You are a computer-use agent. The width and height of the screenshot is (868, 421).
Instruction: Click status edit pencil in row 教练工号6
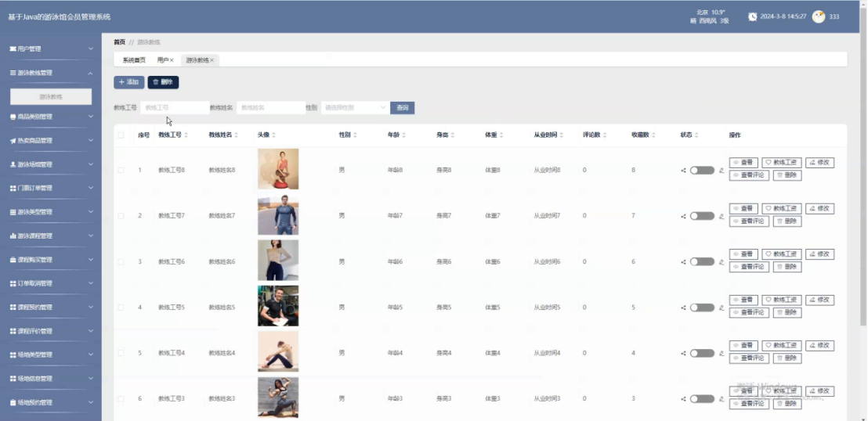tap(722, 262)
